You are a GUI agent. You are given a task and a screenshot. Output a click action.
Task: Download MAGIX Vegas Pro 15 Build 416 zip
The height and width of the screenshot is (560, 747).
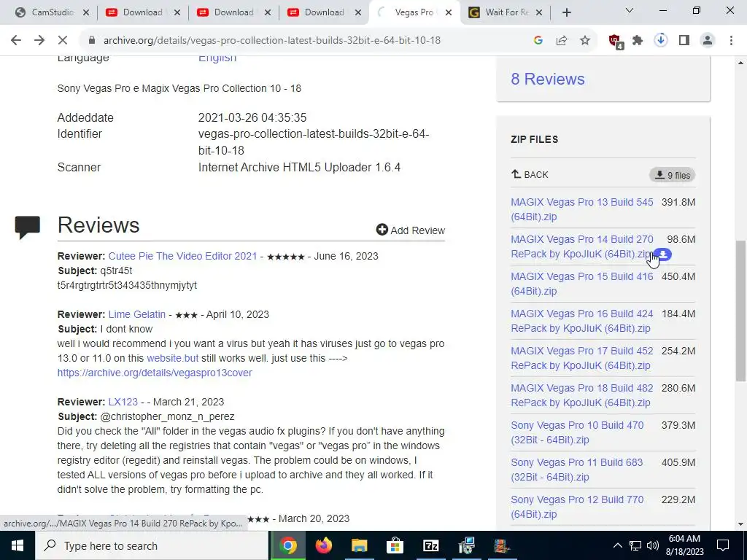(x=581, y=284)
